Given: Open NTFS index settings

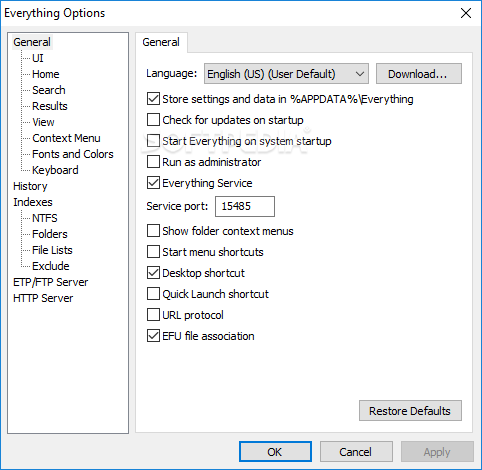Looking at the screenshot, I should point(45,218).
